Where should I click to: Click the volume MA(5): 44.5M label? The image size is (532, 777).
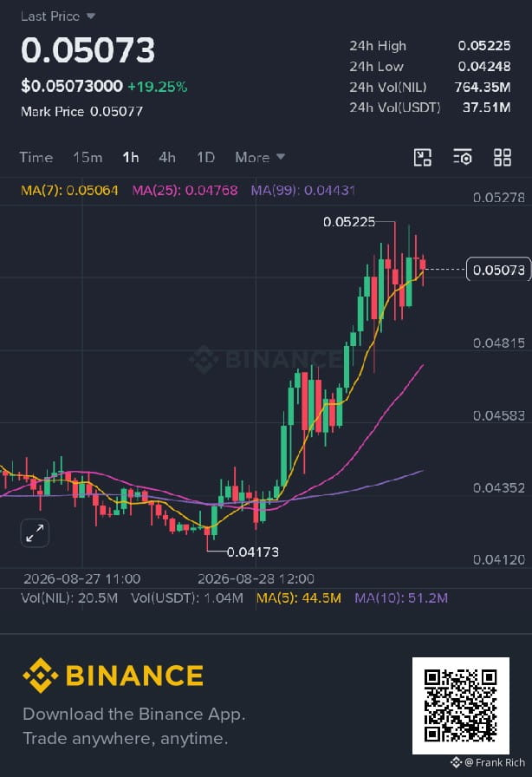tap(299, 598)
